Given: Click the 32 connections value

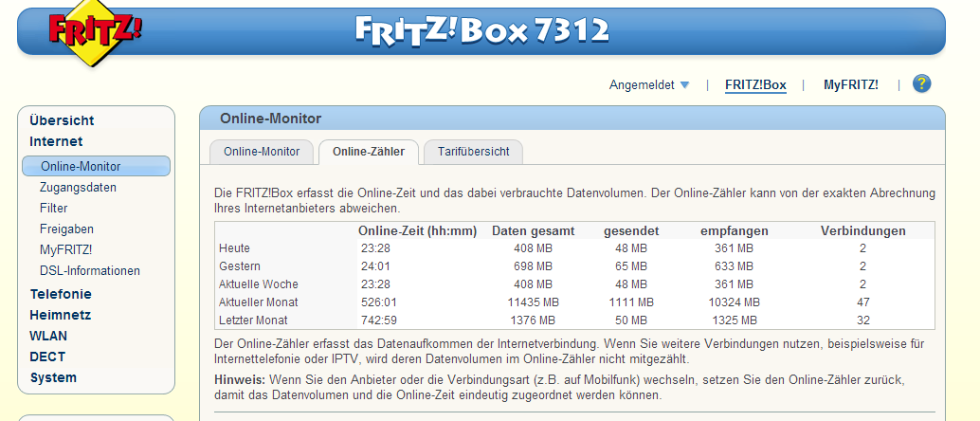Looking at the screenshot, I should click(x=863, y=320).
